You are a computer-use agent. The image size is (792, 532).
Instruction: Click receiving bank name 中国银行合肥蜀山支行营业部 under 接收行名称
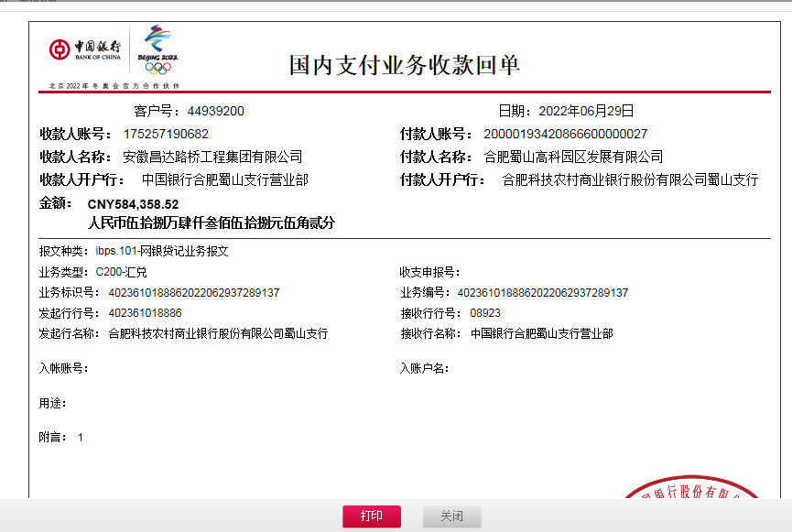[x=541, y=334]
